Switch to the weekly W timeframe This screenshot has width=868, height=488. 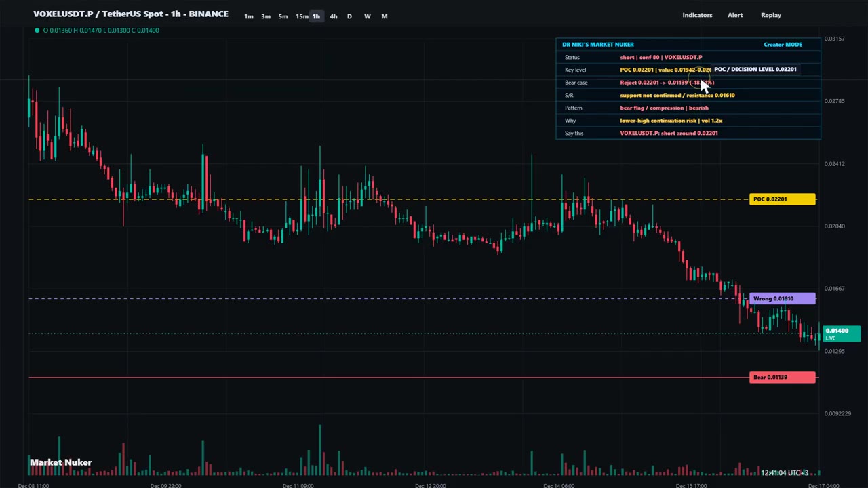[x=367, y=16]
